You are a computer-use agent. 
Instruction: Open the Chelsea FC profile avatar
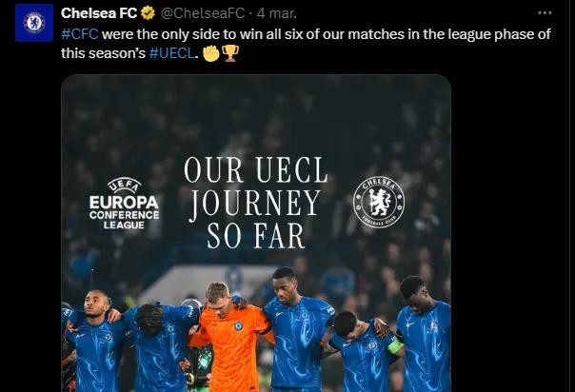pos(34,23)
